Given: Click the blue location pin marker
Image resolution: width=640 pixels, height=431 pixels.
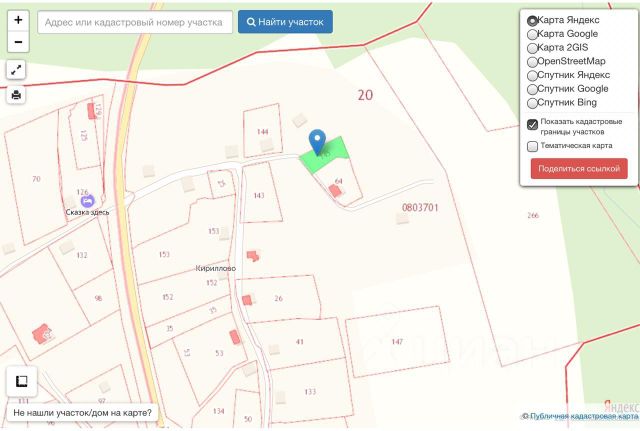Looking at the screenshot, I should (317, 142).
